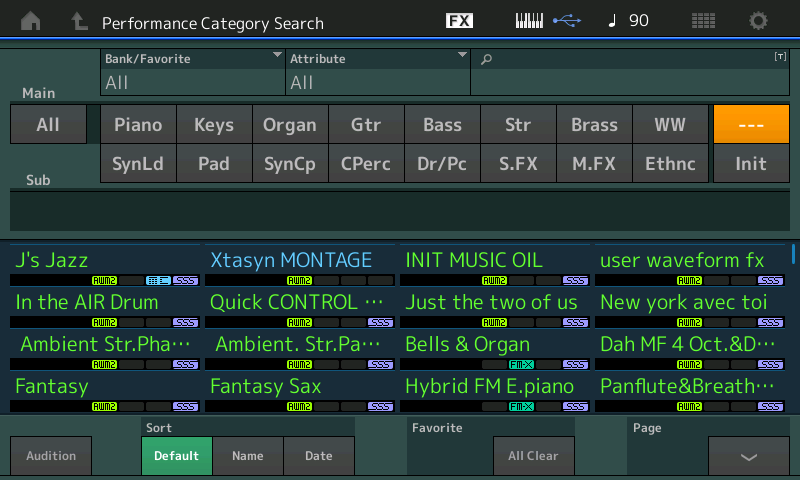Image resolution: width=800 pixels, height=480 pixels.
Task: Click the keyboard USB connection icon
Action: pyautogui.click(x=547, y=21)
